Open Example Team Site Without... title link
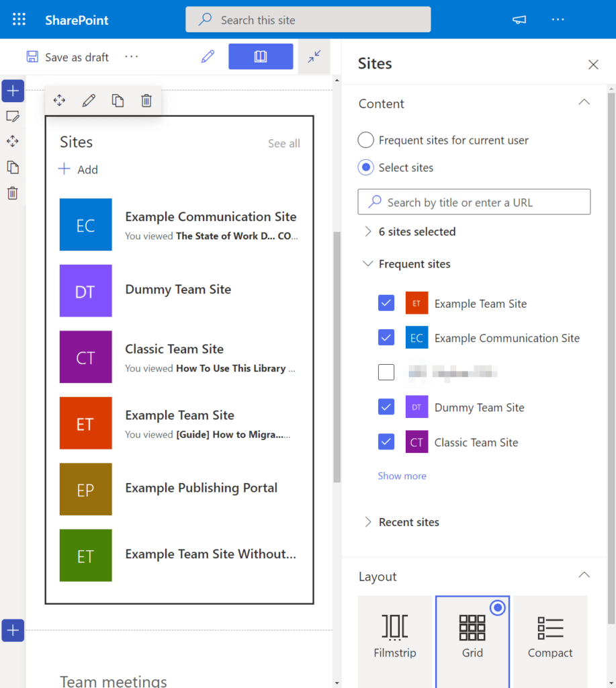Screen dimensions: 616x688 click(x=211, y=554)
